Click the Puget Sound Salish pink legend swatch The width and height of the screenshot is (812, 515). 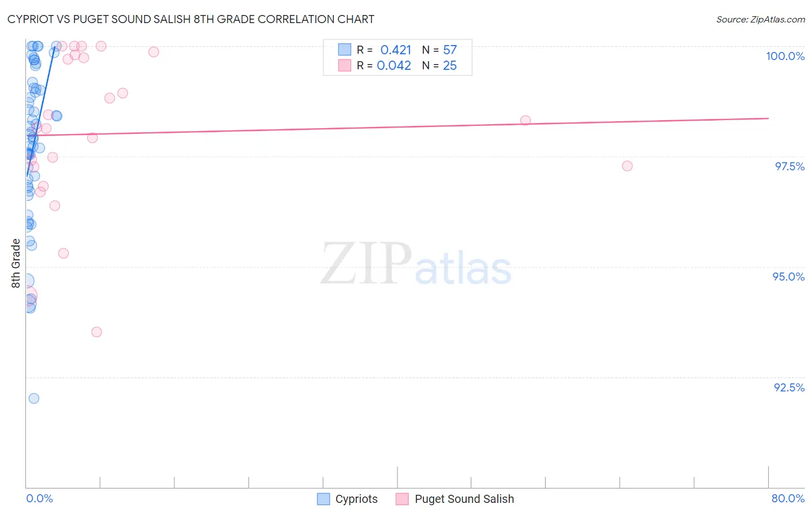point(403,499)
